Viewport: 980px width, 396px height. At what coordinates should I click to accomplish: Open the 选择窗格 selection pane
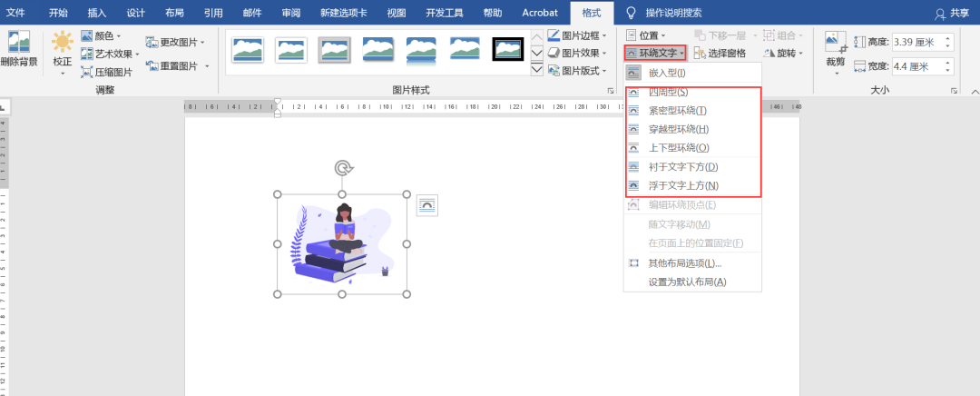(x=720, y=54)
